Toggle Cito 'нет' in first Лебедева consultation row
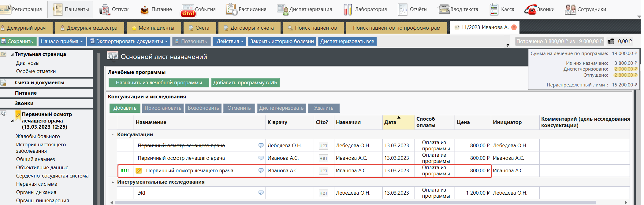 [323, 146]
